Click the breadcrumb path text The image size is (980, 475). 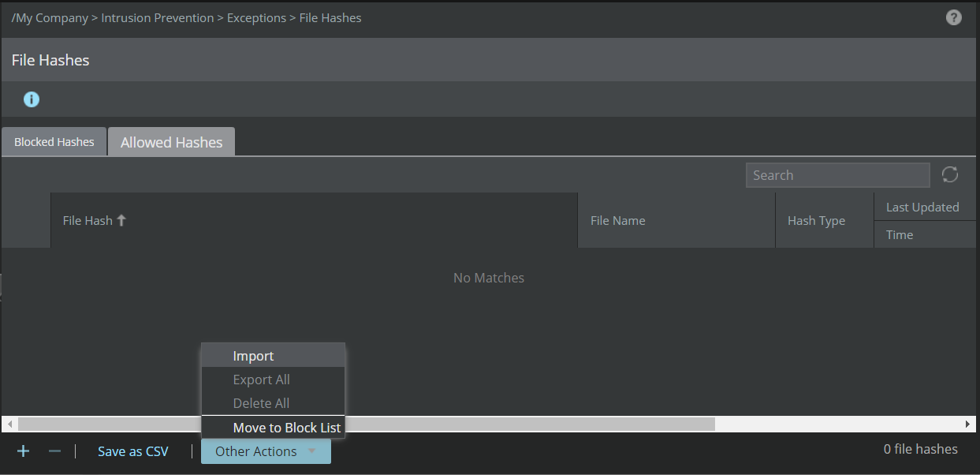tap(186, 17)
